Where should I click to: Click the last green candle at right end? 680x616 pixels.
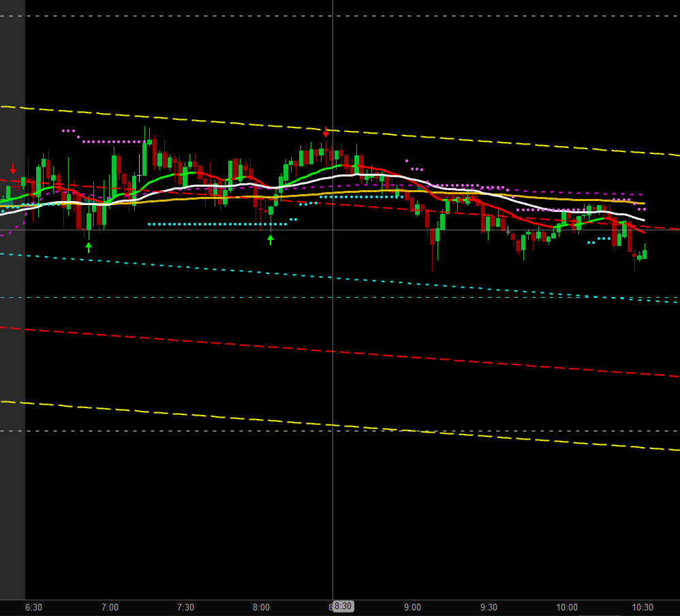pyautogui.click(x=645, y=253)
